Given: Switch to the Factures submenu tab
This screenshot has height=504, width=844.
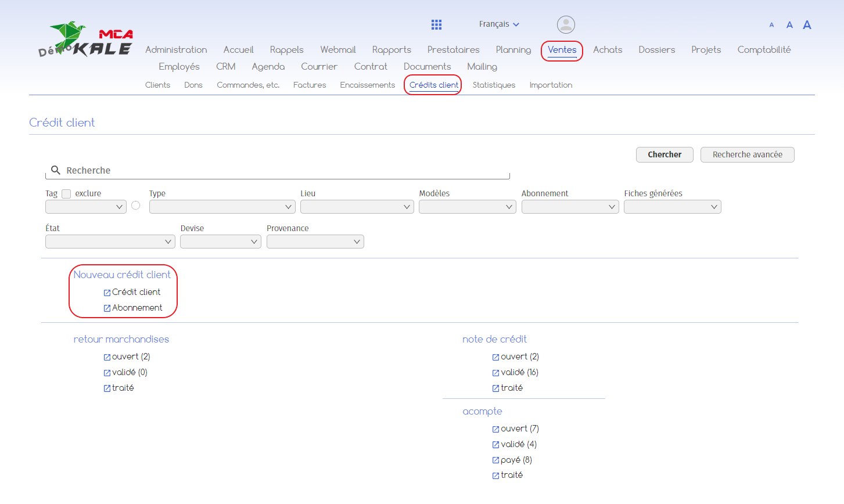Looking at the screenshot, I should click(x=310, y=85).
